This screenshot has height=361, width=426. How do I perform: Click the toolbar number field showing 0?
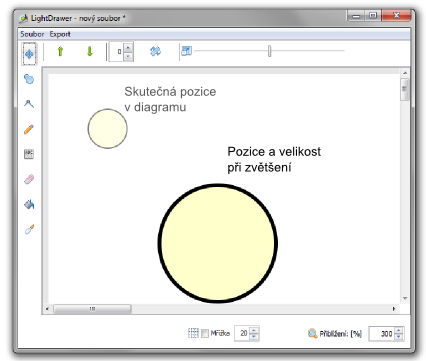117,52
